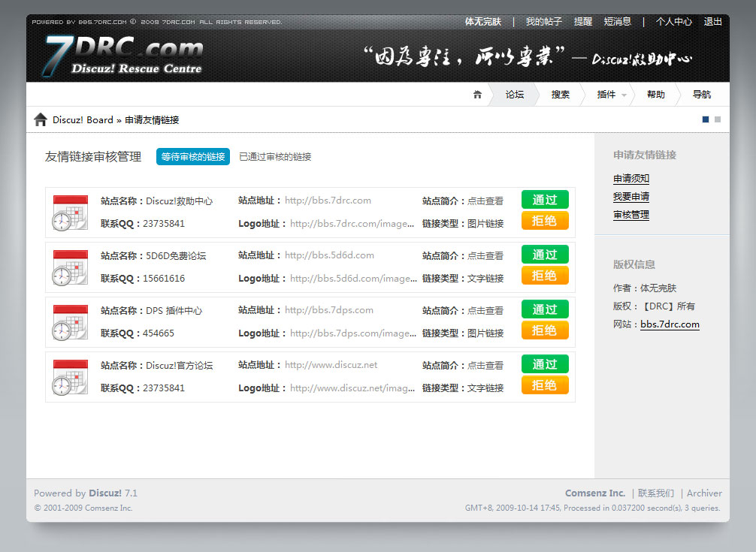The width and height of the screenshot is (756, 552).
Task: Open site address http://bbs.5d6d.com
Action: (x=329, y=255)
